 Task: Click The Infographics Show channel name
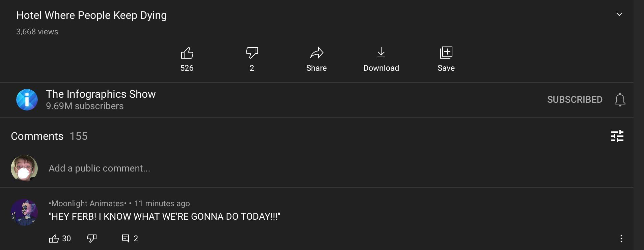[101, 94]
